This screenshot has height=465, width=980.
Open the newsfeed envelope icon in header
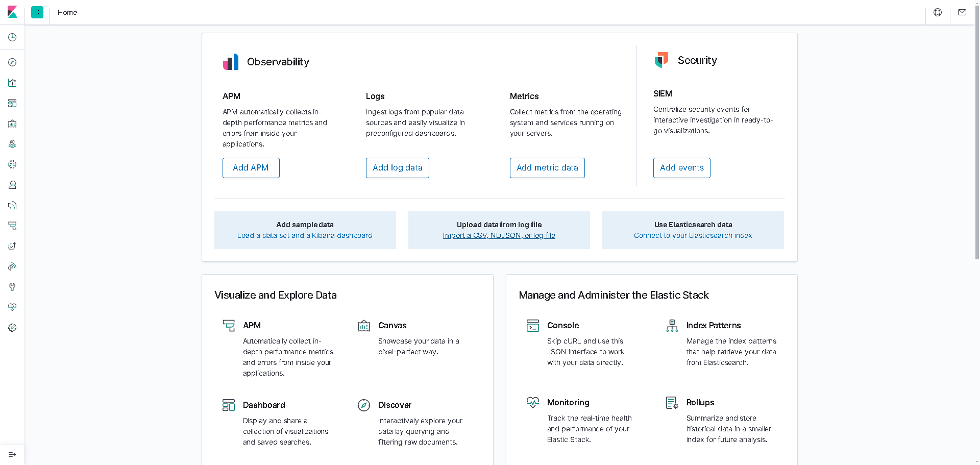(x=962, y=12)
